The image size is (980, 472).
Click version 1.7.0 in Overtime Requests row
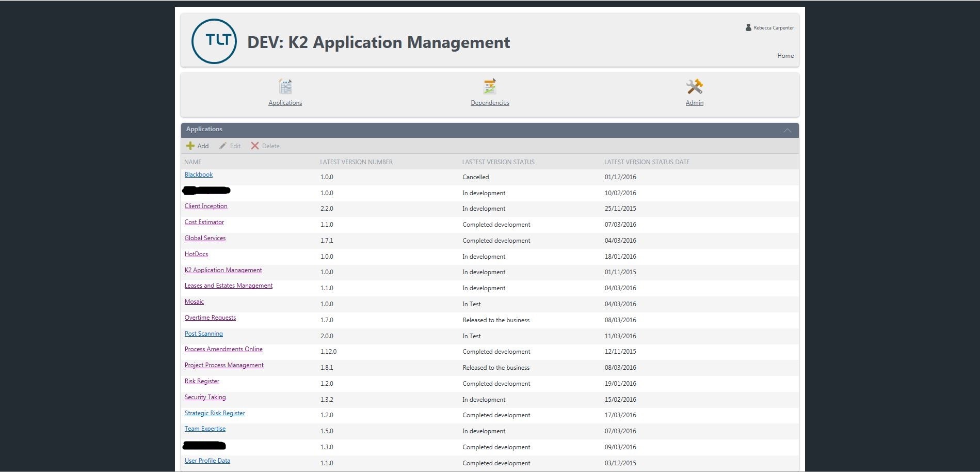(x=327, y=320)
